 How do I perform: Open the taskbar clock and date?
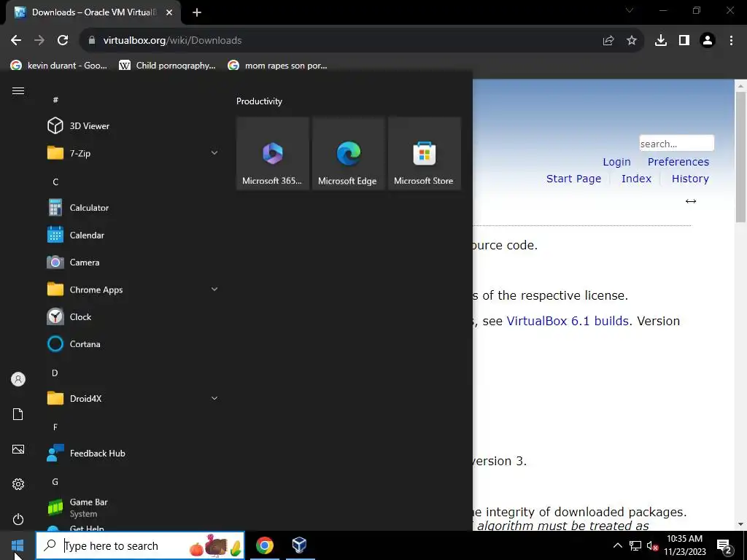[684, 545]
